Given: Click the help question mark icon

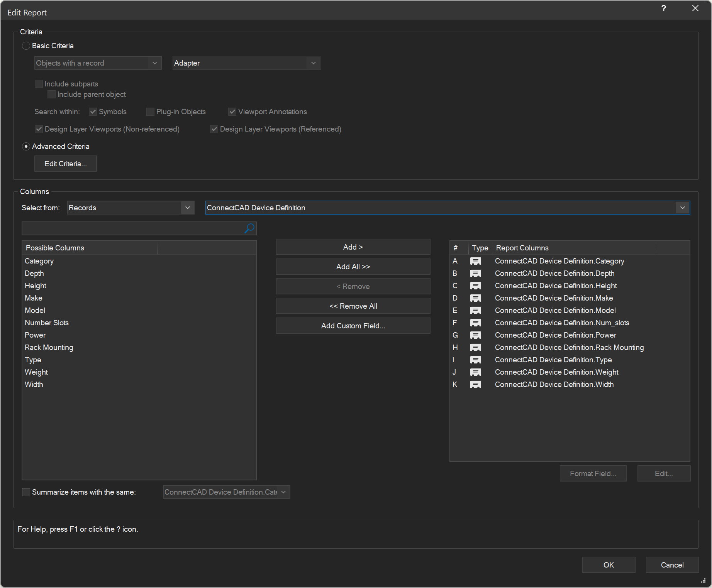Looking at the screenshot, I should tap(663, 8).
